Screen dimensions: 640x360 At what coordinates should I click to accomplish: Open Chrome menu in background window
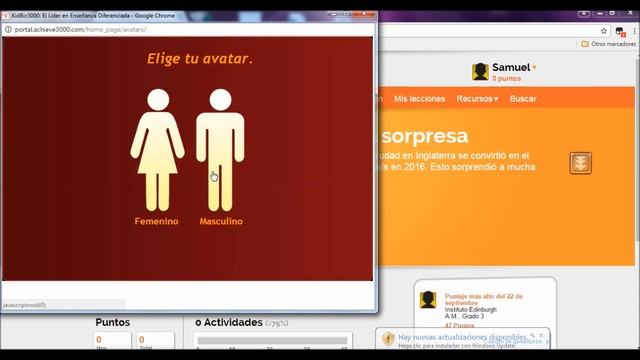coord(634,31)
